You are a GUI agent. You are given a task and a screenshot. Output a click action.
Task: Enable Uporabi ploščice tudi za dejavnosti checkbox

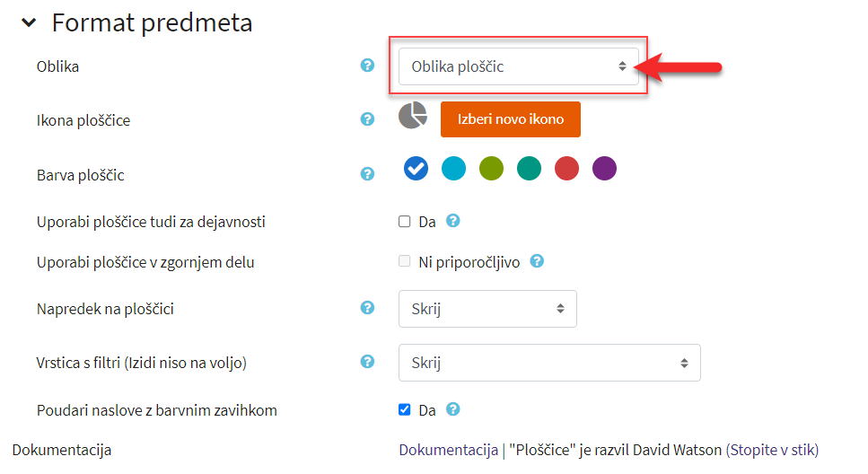click(405, 222)
